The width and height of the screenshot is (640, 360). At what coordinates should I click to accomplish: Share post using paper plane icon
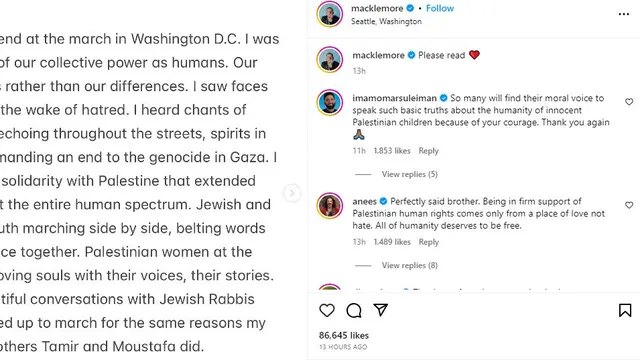click(380, 310)
